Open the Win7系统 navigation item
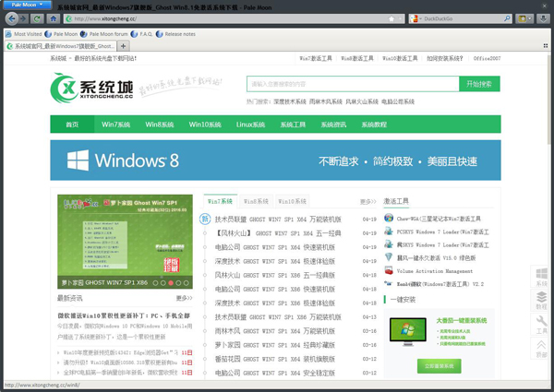554x392 pixels. coord(116,125)
